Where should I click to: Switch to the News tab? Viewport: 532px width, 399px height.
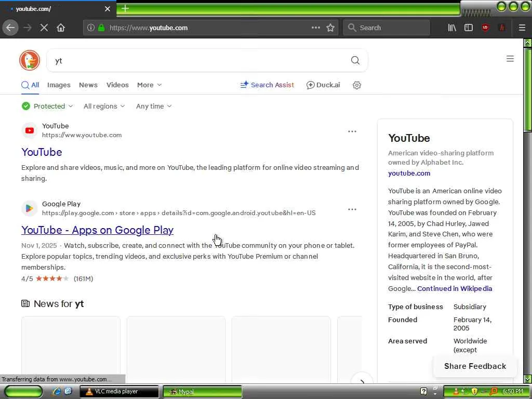88,85
